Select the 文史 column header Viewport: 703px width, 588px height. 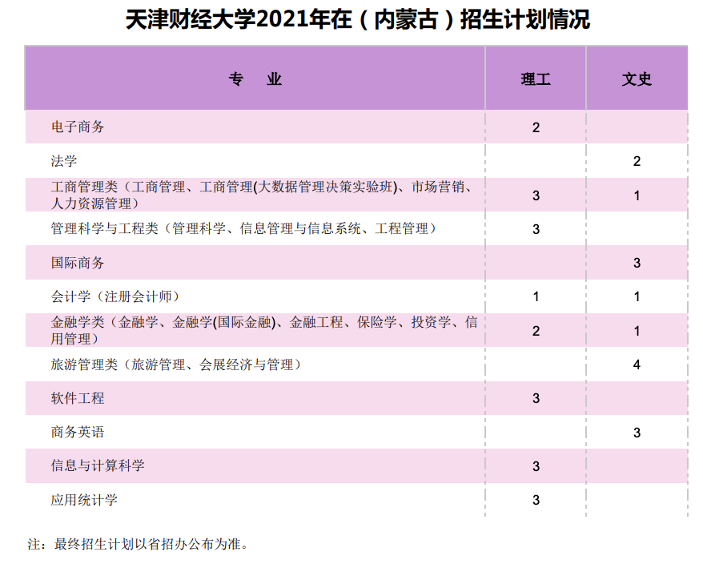(x=637, y=79)
